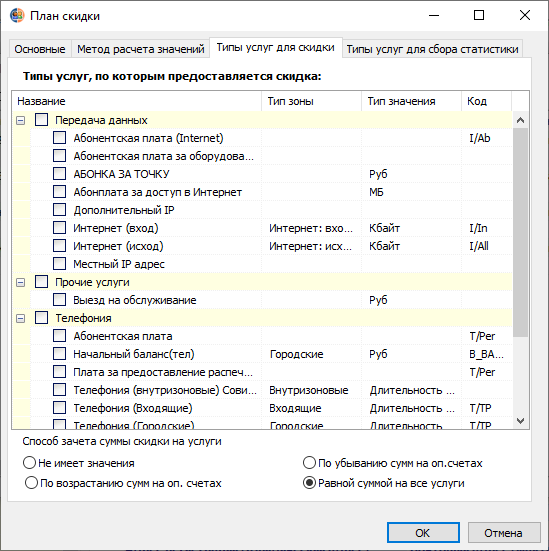Enable the Местный IP адрес checkbox
Screen dimensions: 549x551
pos(59,264)
